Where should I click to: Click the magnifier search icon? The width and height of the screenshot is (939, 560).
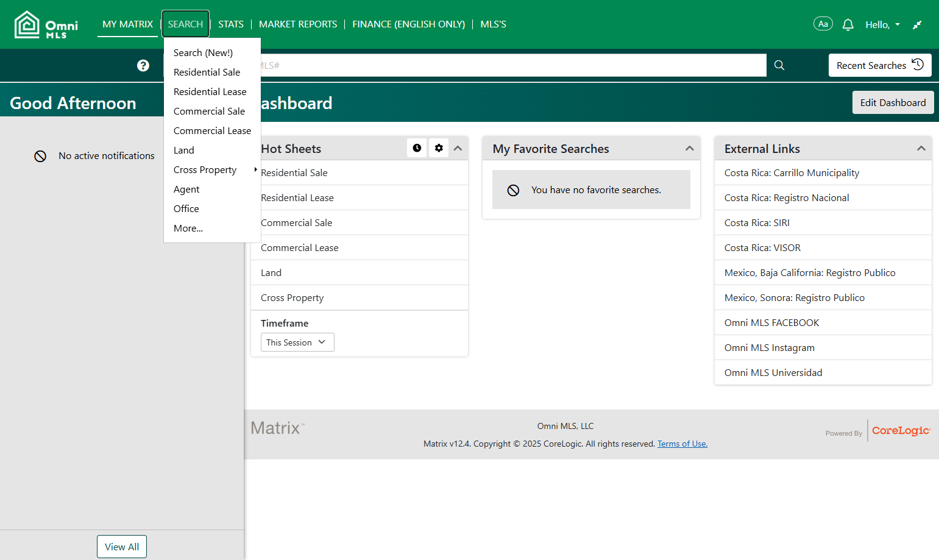(779, 65)
